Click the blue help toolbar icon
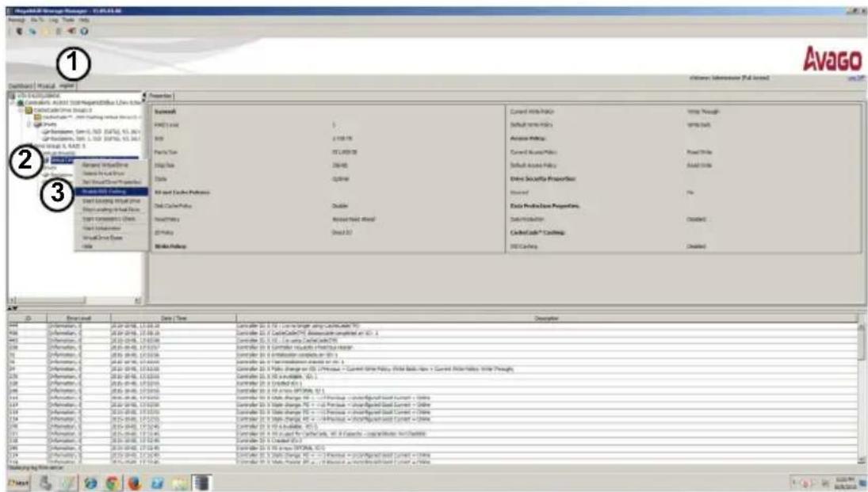The width and height of the screenshot is (868, 492). 84,32
